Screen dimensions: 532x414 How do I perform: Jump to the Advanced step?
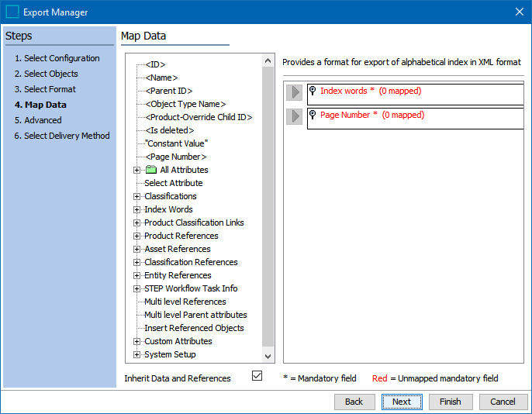tap(38, 120)
